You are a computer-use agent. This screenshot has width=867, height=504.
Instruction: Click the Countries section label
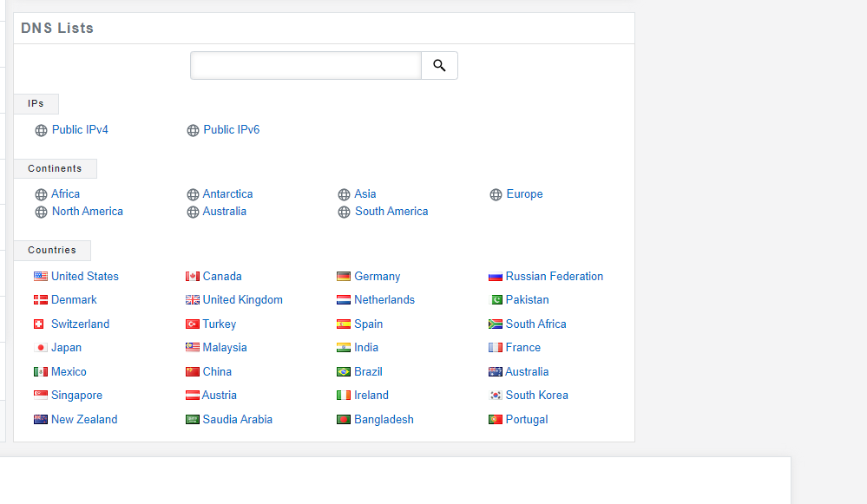[52, 251]
